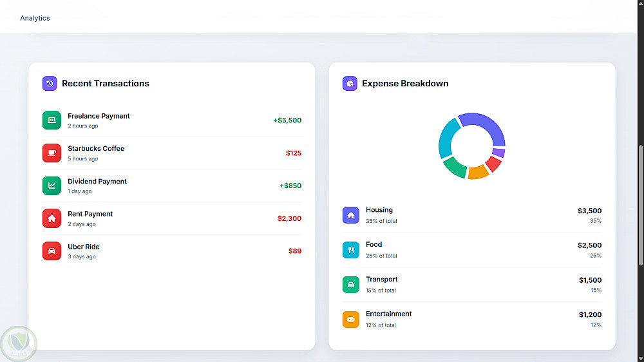Click the purple Housing category icon

coord(351,215)
